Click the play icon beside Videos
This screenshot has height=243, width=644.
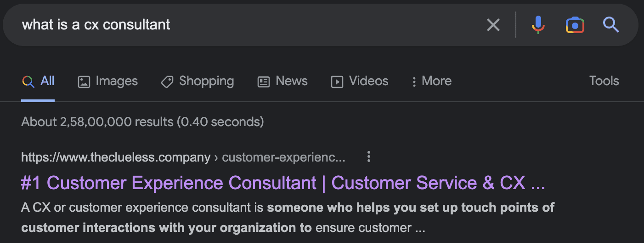click(x=337, y=82)
